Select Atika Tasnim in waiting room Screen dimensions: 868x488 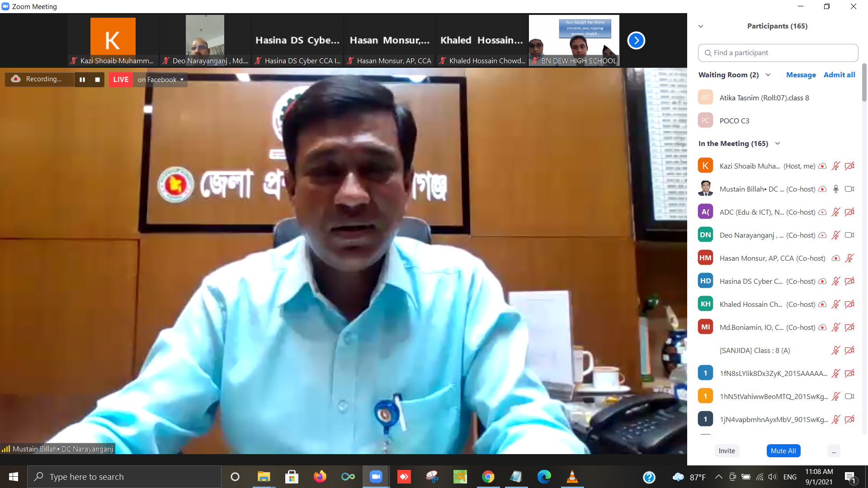click(778, 98)
